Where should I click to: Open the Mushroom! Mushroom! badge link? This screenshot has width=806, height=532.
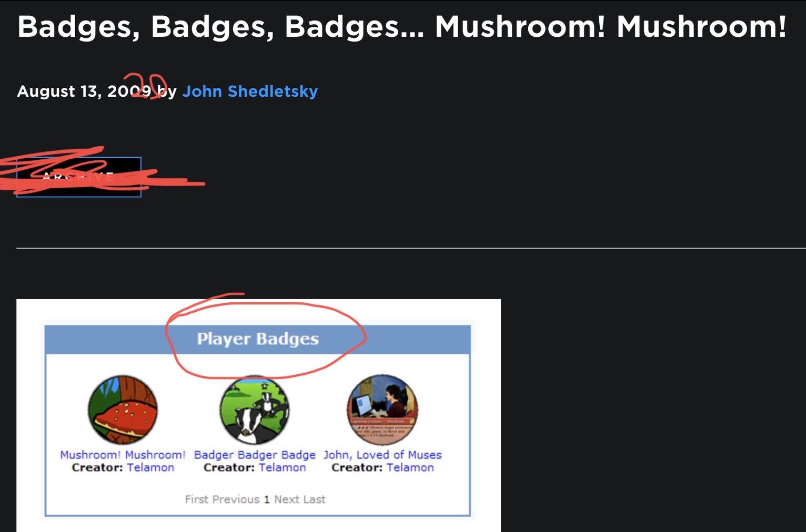(123, 455)
